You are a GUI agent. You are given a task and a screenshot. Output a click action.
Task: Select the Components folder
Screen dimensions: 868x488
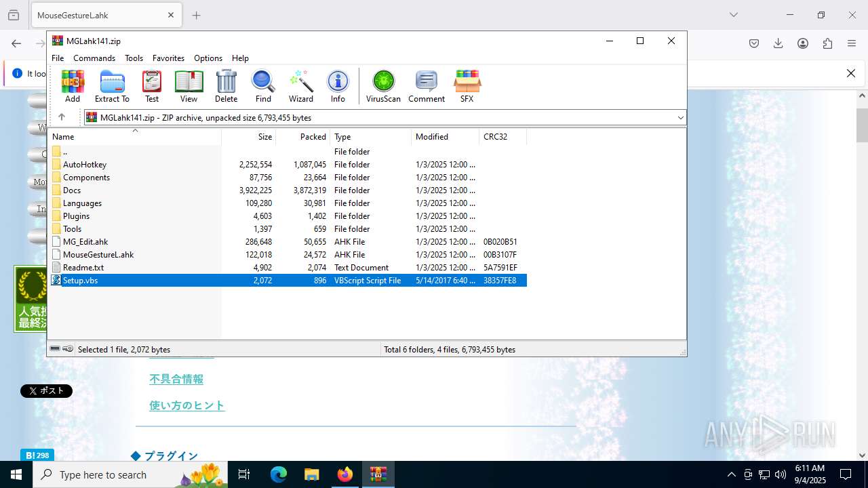pos(288,178)
